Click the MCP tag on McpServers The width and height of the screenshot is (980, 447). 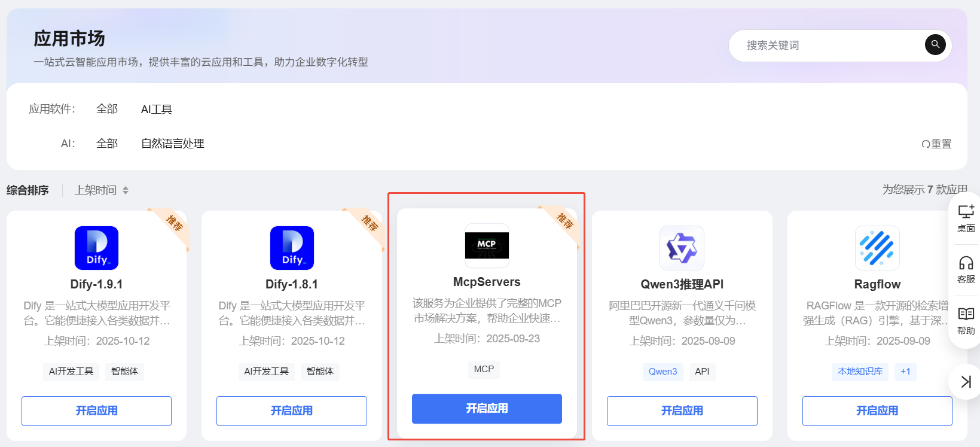click(x=484, y=369)
